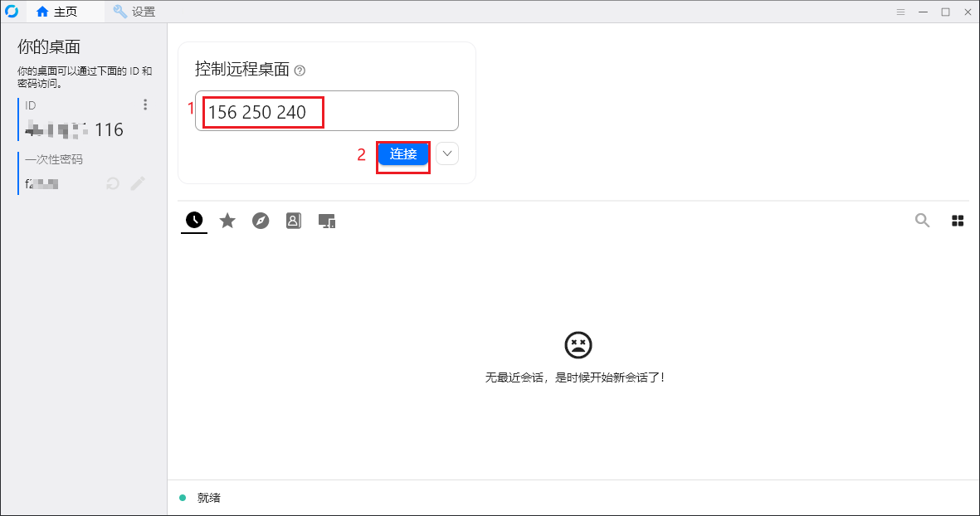Click the RustDesk logo in title bar
Screen dimensions: 980x516
[x=11, y=12]
